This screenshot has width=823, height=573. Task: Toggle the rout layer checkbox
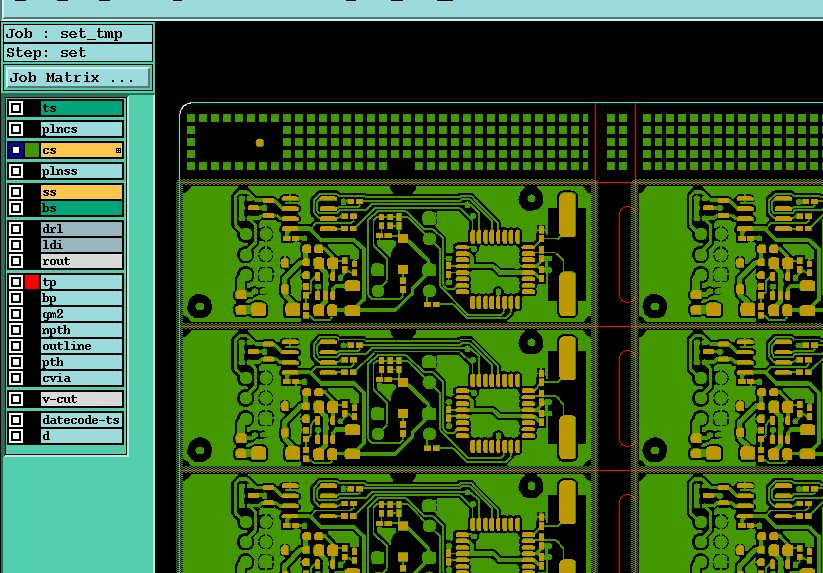click(16, 261)
